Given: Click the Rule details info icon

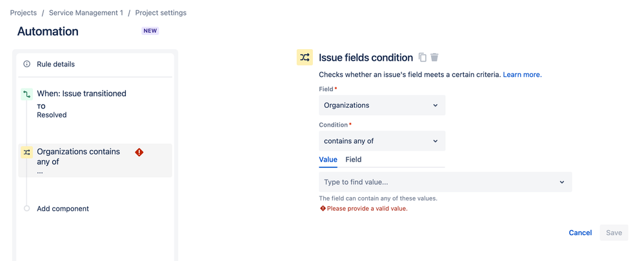Looking at the screenshot, I should [x=27, y=64].
